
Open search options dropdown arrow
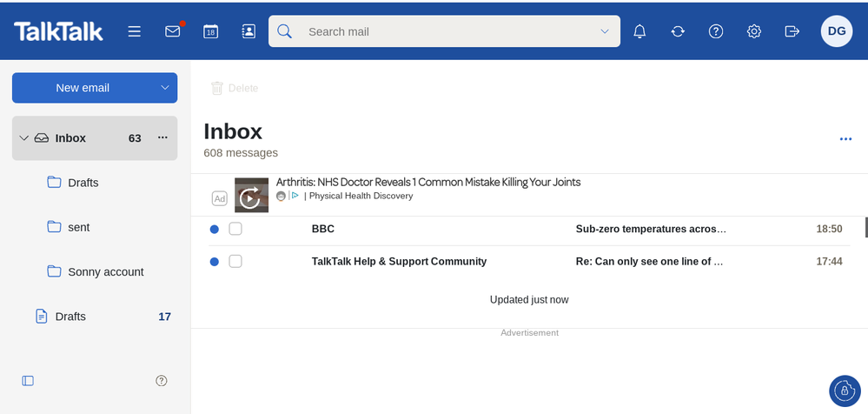point(605,31)
